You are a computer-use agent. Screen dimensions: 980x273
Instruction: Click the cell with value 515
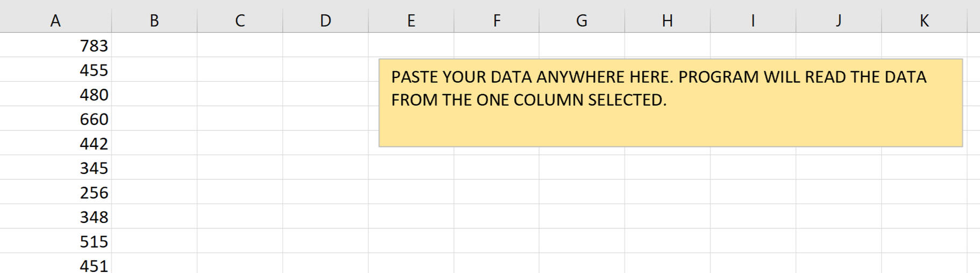point(56,241)
